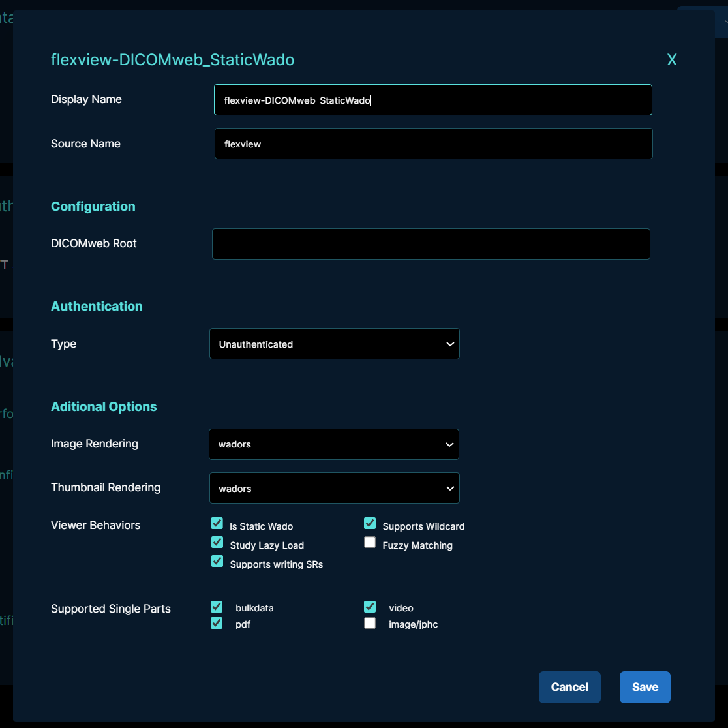The height and width of the screenshot is (728, 728).
Task: Select the Source Name input field
Action: point(432,144)
